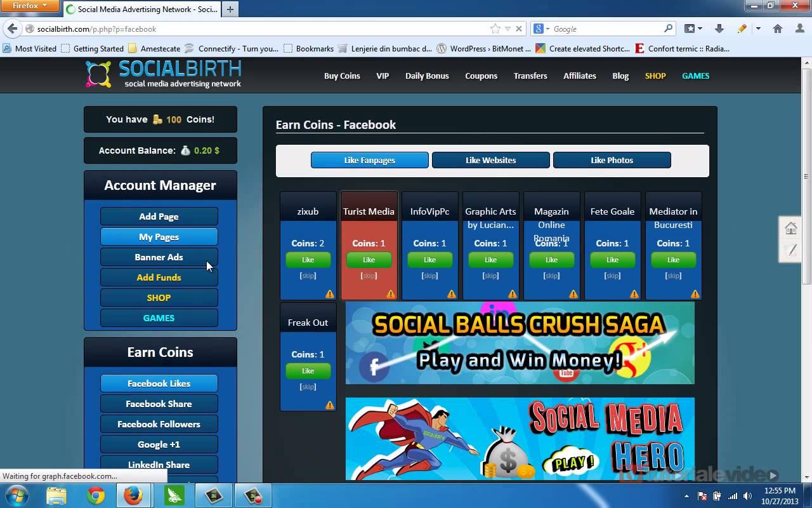Switch to the Like Photos tab
Viewport: 812px width, 508px height.
tap(612, 160)
